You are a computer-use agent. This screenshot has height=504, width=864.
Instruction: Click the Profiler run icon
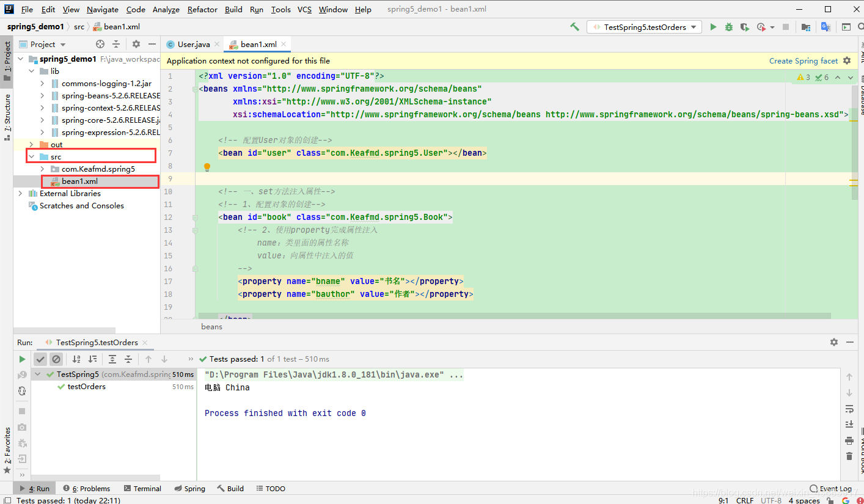(761, 27)
